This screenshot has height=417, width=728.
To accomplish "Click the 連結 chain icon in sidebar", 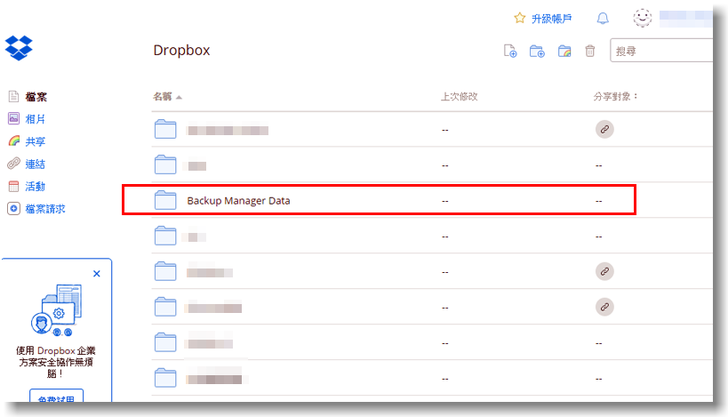I will pyautogui.click(x=14, y=163).
